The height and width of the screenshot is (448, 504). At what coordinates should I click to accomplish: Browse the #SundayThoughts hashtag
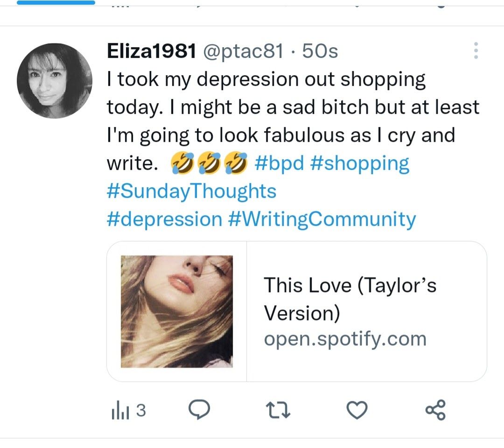[191, 191]
